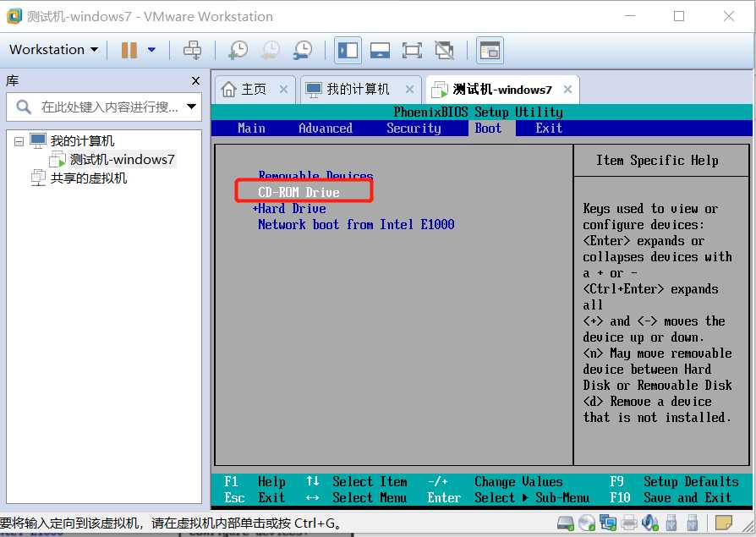Image resolution: width=756 pixels, height=537 pixels.
Task: Collapse the 我的计算机 tree node
Action: [x=19, y=142]
